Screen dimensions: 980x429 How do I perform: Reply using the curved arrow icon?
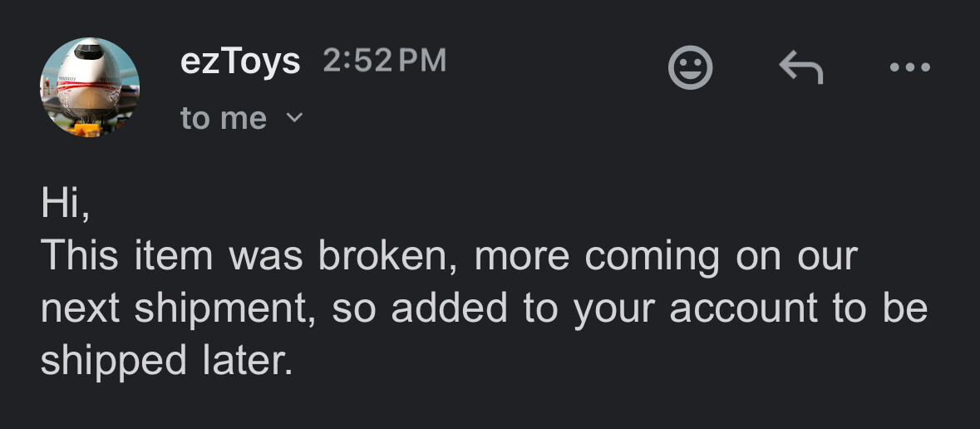800,67
